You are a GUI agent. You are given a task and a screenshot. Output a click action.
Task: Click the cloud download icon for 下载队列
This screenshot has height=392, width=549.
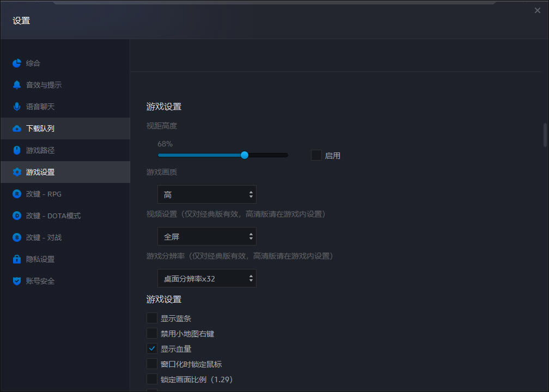point(17,128)
